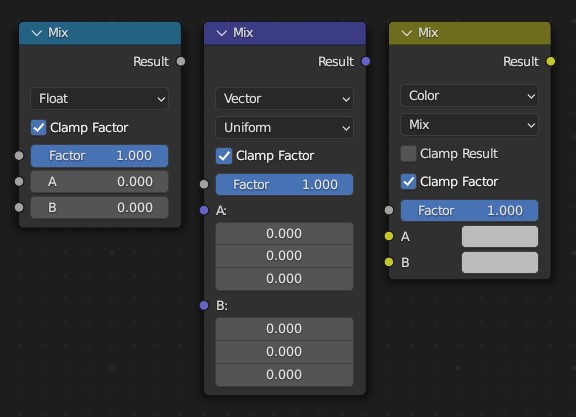576x417 pixels.
Task: Open the Uniform factor mode dropdown
Action: (x=284, y=127)
